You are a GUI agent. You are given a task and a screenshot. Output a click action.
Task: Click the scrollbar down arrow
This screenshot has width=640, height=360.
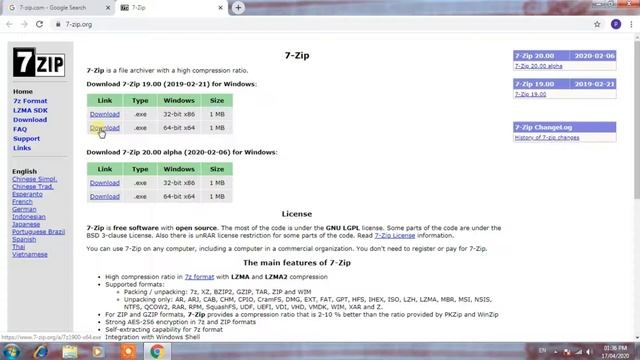tap(637, 338)
